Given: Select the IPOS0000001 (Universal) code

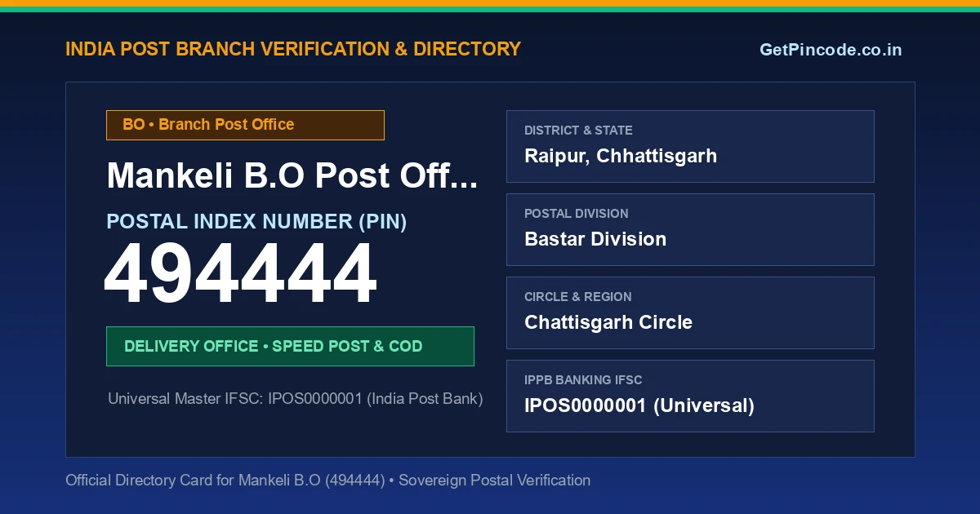Looking at the screenshot, I should tap(639, 405).
